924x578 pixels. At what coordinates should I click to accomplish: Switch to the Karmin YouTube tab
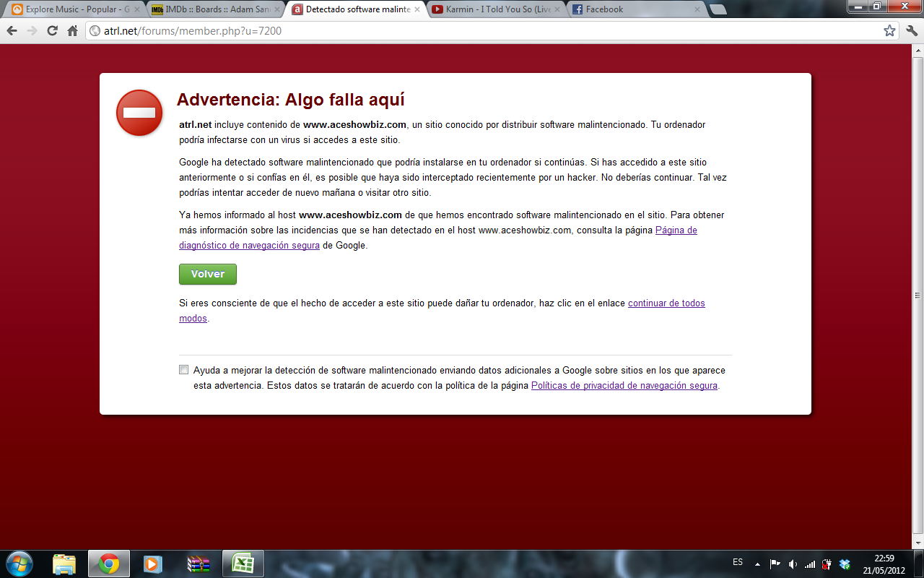(x=495, y=9)
